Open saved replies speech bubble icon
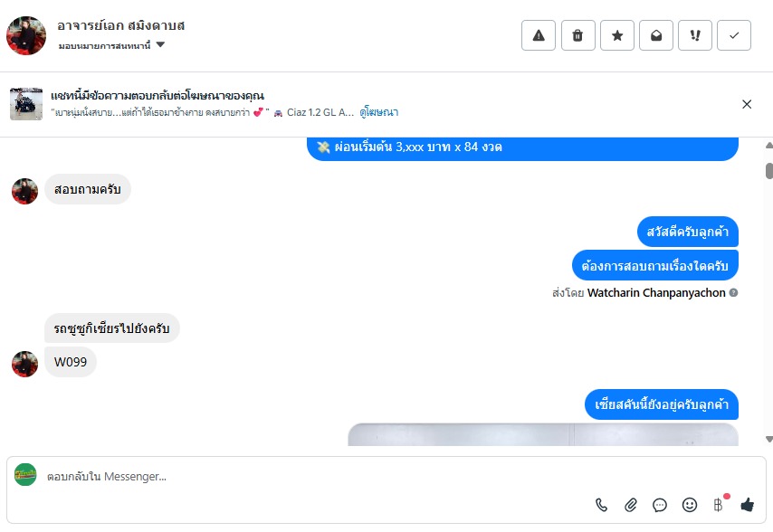Screen dimensions: 773x532 tap(660, 505)
